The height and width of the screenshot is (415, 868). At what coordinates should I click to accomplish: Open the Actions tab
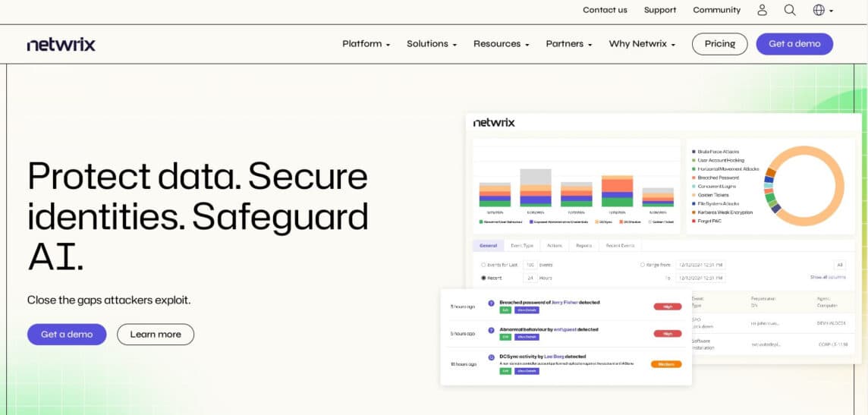554,246
